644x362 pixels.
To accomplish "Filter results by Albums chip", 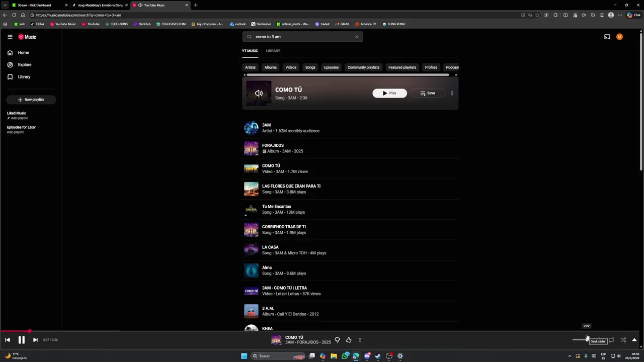I will pos(271,67).
